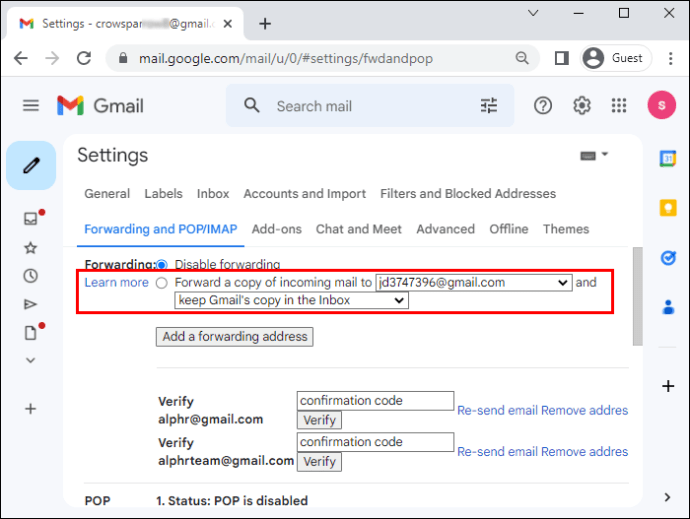Viewport: 690px width, 519px height.
Task: Open the Gmail main menu hamburger
Action: click(31, 105)
